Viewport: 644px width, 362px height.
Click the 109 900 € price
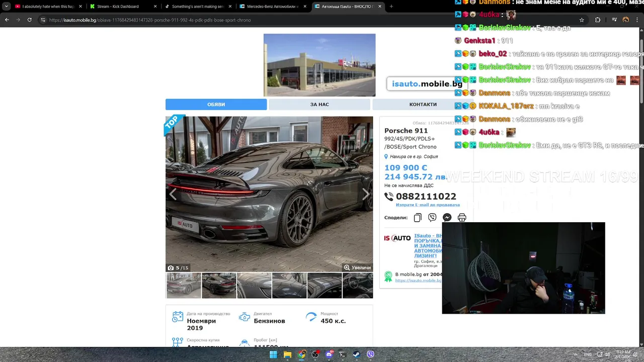[406, 168]
